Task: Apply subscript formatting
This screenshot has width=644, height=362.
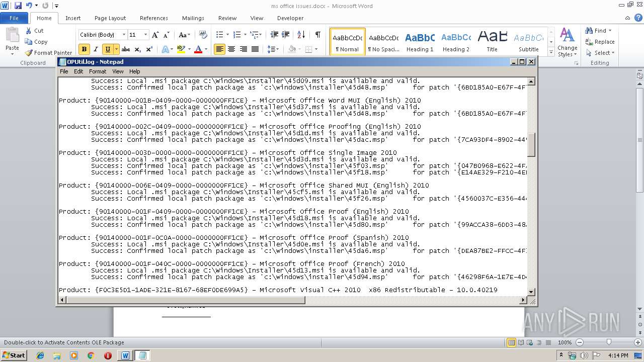Action: [x=138, y=49]
